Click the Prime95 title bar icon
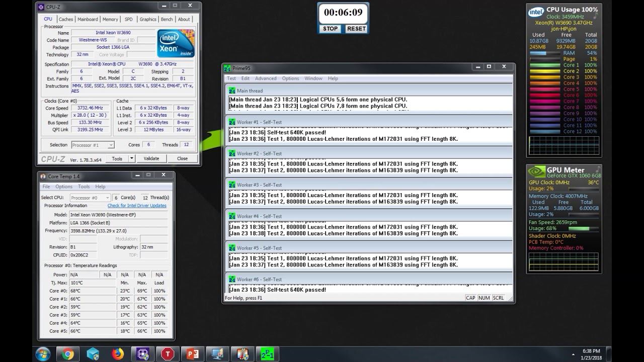The width and height of the screenshot is (644, 362). coord(227,68)
